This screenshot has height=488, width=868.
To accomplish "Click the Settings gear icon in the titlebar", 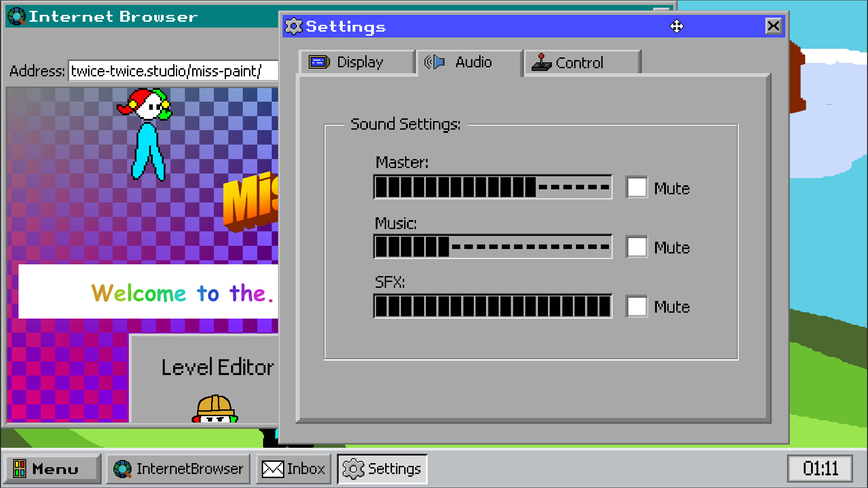I will [293, 26].
